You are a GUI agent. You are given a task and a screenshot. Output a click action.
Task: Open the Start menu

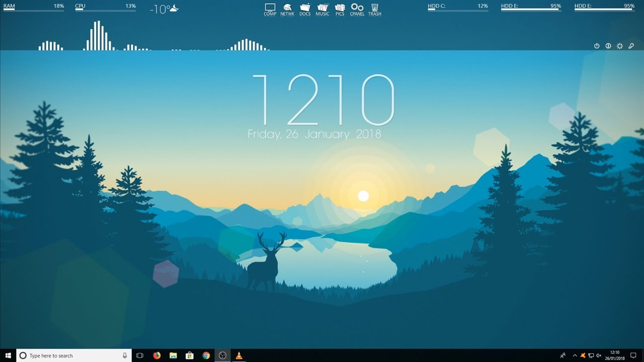(x=8, y=355)
